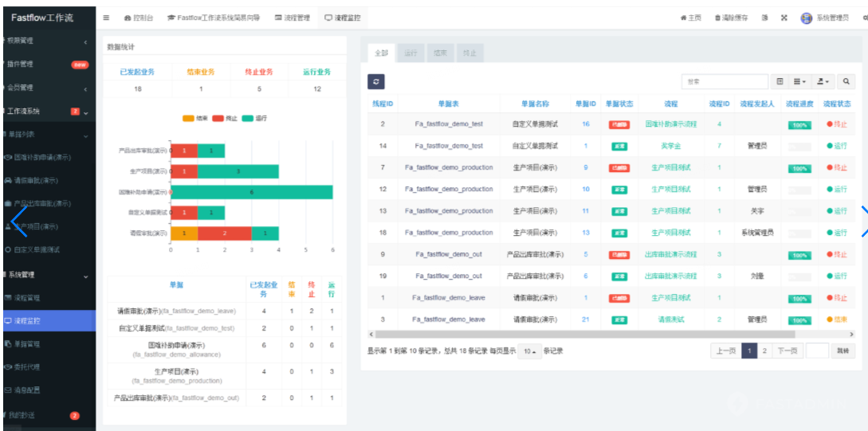Go to page 2 of the table
The width and height of the screenshot is (868, 431).
tap(764, 351)
